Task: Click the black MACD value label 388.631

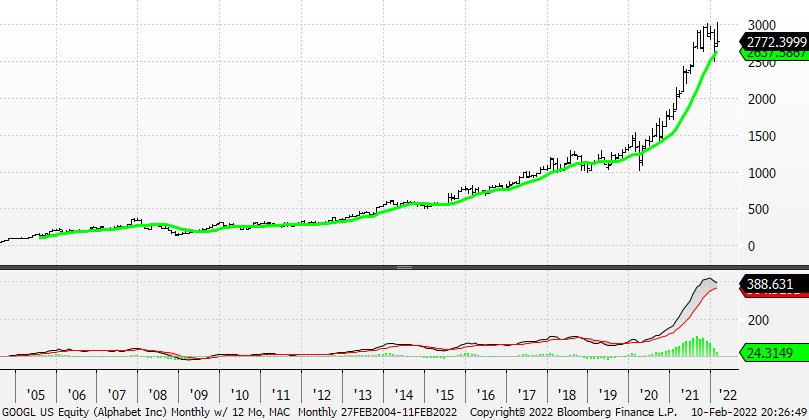Action: click(774, 284)
